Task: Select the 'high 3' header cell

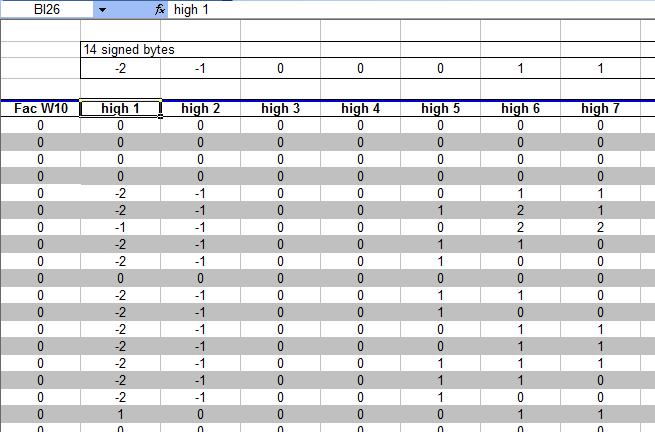Action: point(280,109)
